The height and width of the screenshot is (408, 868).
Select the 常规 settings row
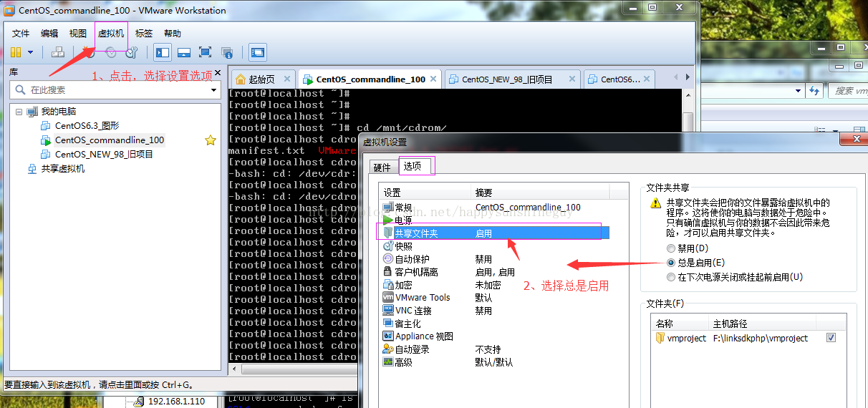click(494, 207)
